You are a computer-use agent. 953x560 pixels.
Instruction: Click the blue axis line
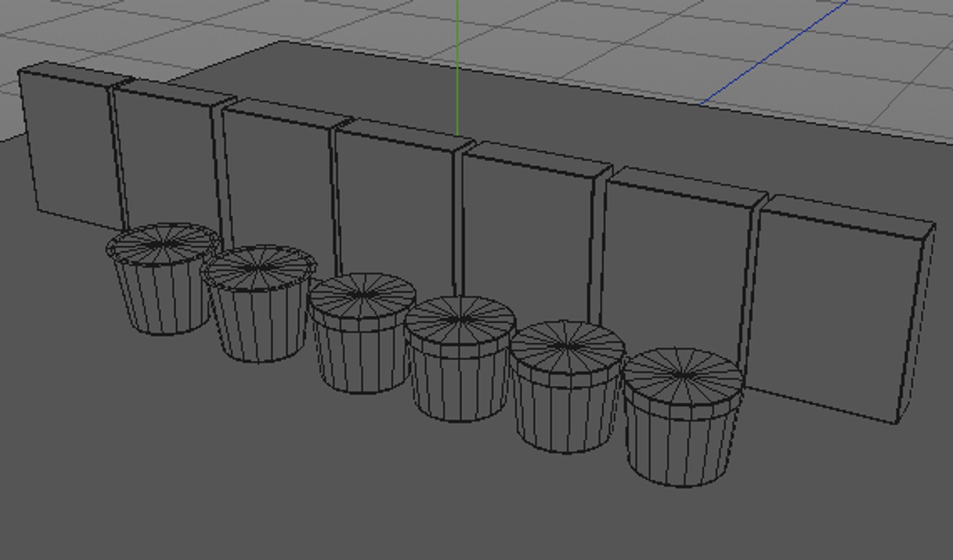pos(773,53)
